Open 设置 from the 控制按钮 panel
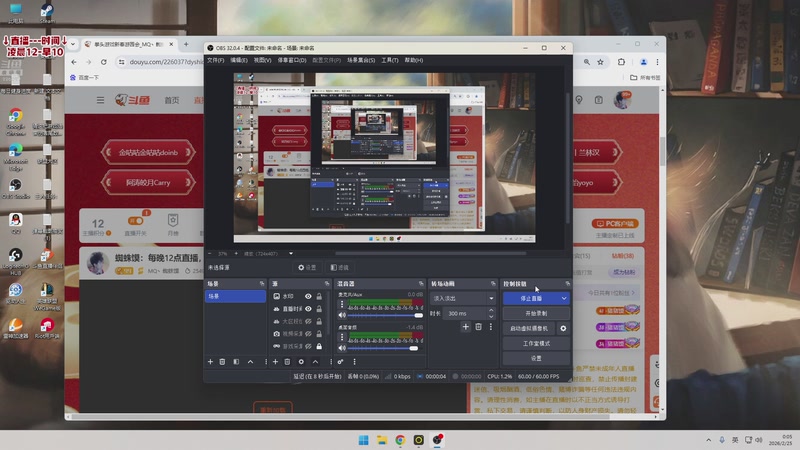Image resolution: width=800 pixels, height=450 pixels. [536, 358]
